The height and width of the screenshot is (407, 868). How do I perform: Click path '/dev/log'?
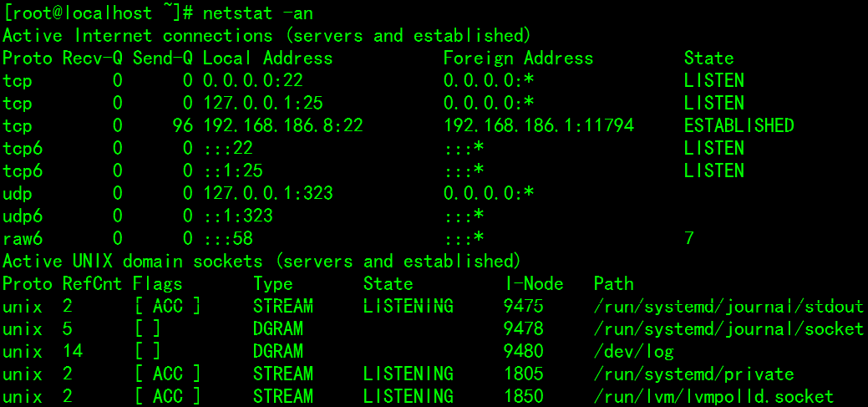click(x=634, y=352)
